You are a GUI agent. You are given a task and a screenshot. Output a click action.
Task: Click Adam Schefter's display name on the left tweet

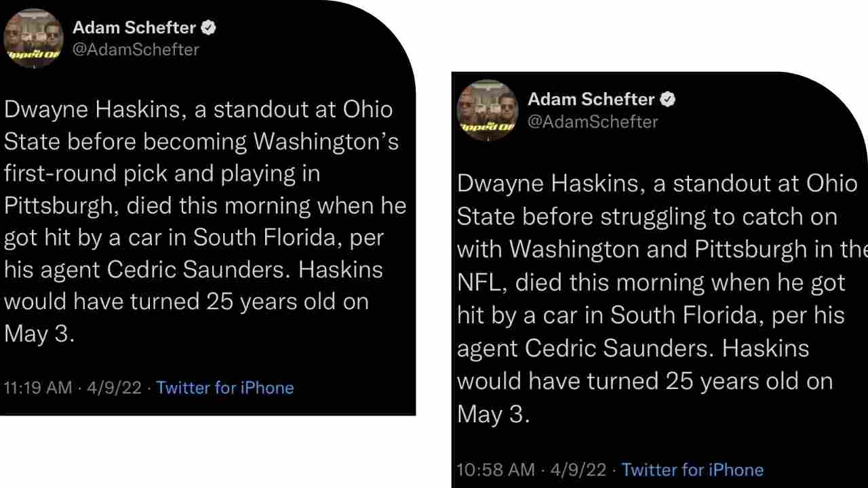[x=134, y=27]
